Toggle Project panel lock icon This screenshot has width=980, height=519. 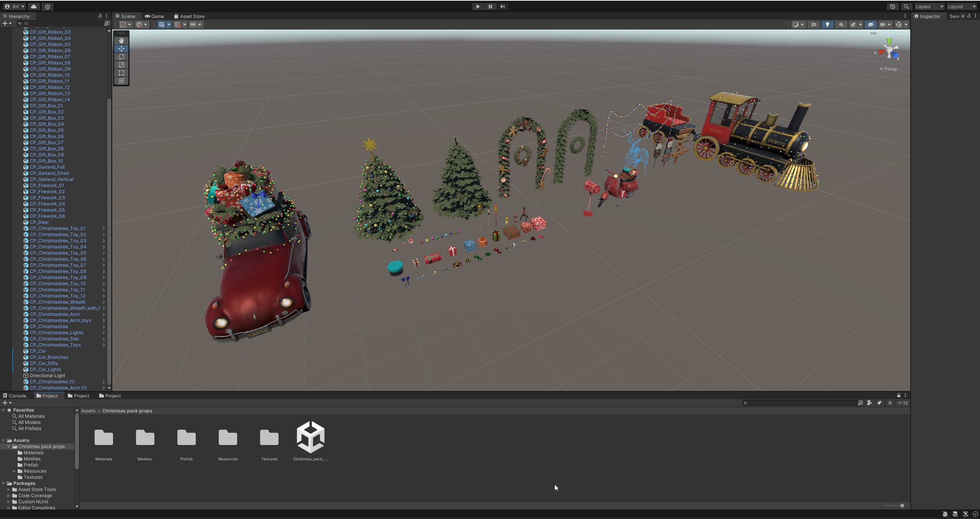click(x=898, y=395)
